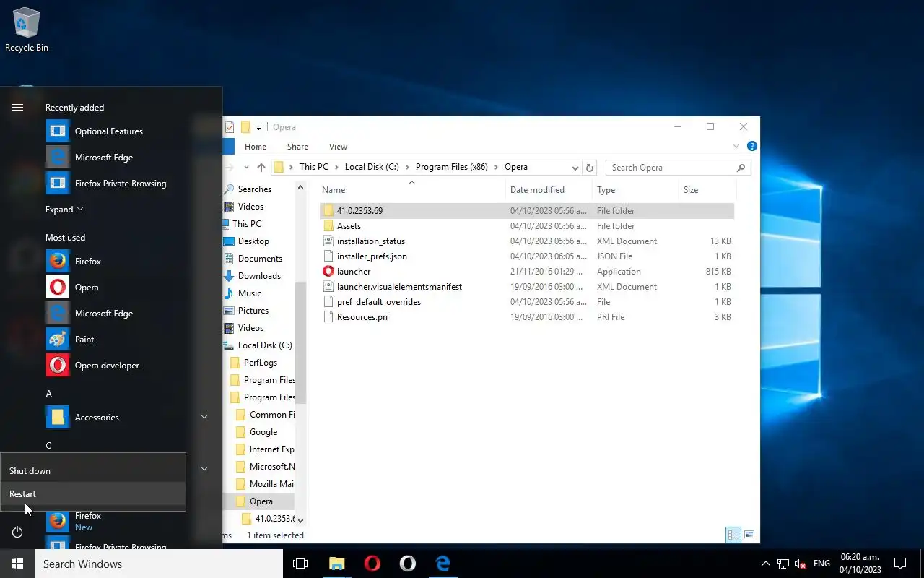924x578 pixels.
Task: Click the volume icon in system tray
Action: coord(800,564)
